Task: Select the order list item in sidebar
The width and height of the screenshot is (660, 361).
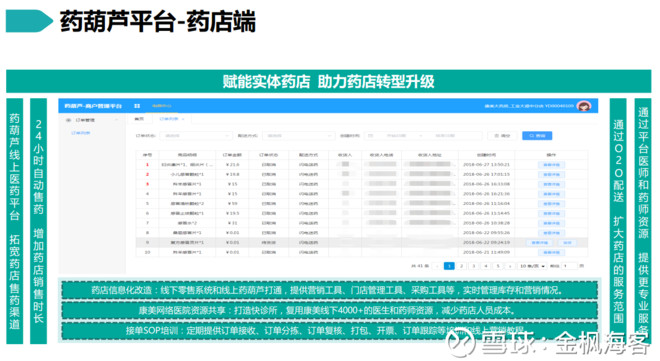Action: point(80,133)
